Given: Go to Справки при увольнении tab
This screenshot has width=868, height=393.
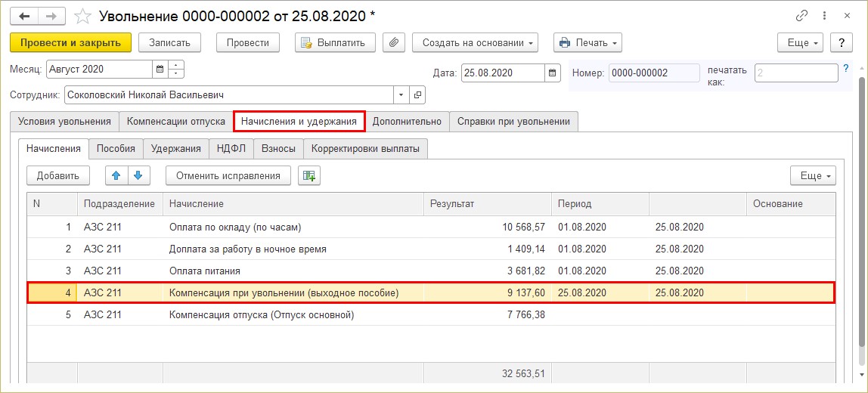Looking at the screenshot, I should 513,121.
